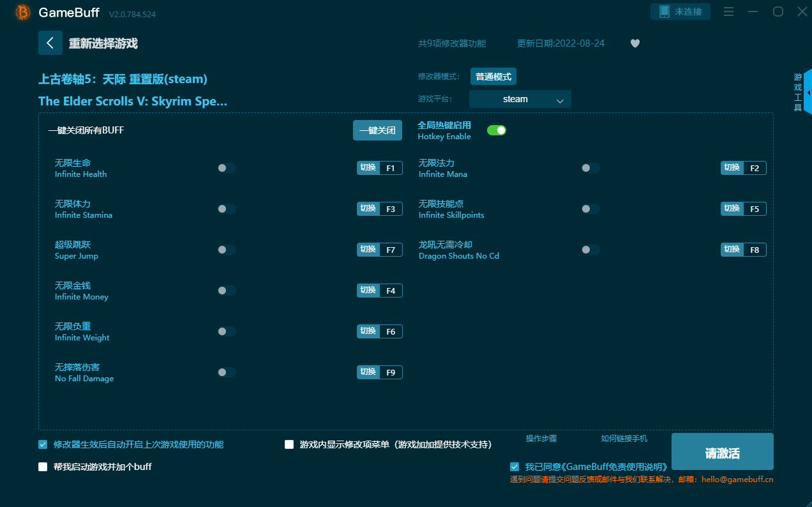Click version label V2.0.784.524
The image size is (812, 507).
click(x=132, y=14)
